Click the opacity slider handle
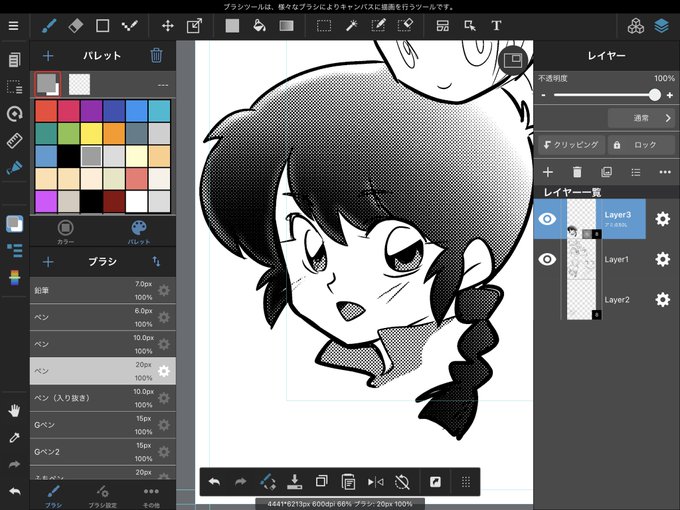 655,95
